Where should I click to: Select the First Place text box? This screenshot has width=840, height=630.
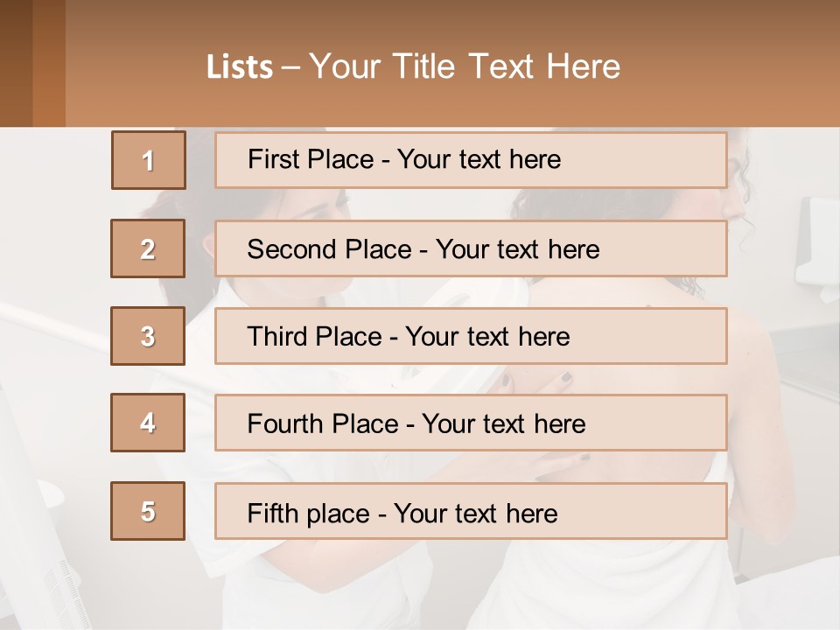pos(471,160)
